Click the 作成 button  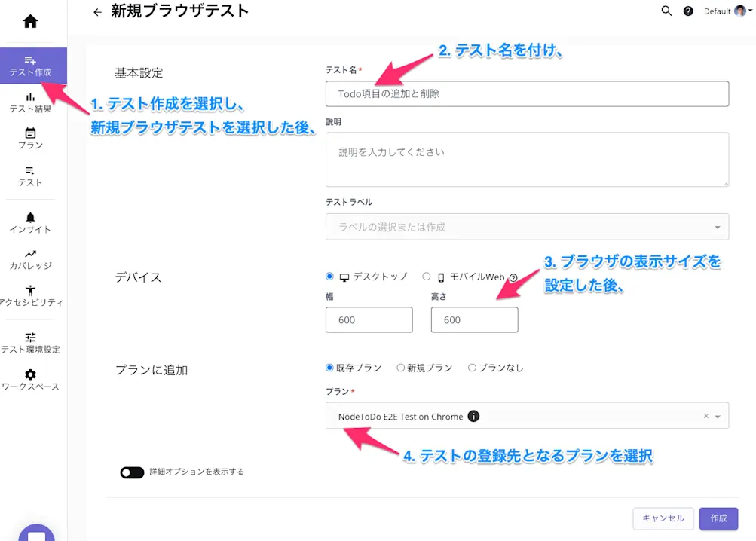coord(718,518)
